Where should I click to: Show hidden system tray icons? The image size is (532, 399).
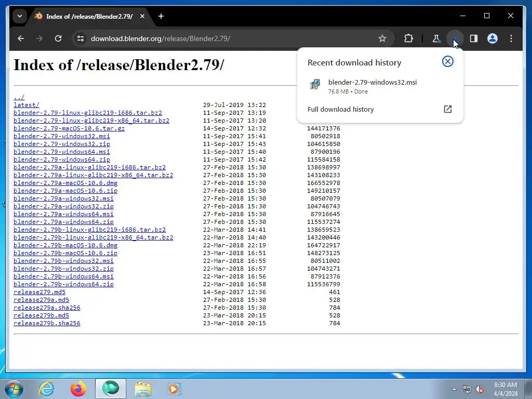(454, 389)
